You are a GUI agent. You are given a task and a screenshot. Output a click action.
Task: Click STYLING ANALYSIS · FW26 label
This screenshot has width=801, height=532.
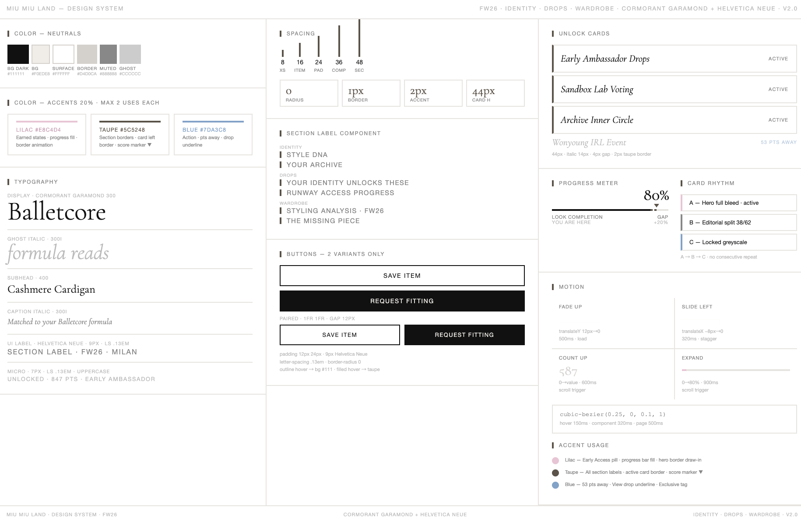coord(335,211)
